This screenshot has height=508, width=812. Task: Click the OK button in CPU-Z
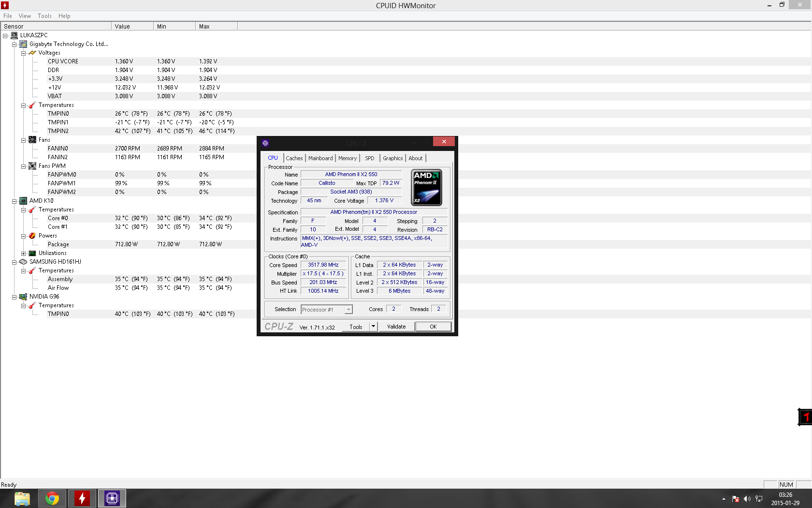click(x=434, y=327)
